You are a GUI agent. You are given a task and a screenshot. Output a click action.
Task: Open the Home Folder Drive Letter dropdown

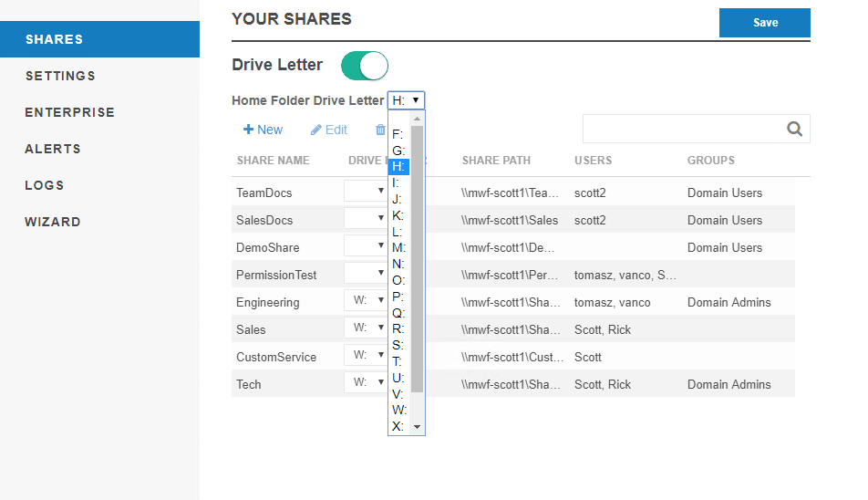pos(407,100)
